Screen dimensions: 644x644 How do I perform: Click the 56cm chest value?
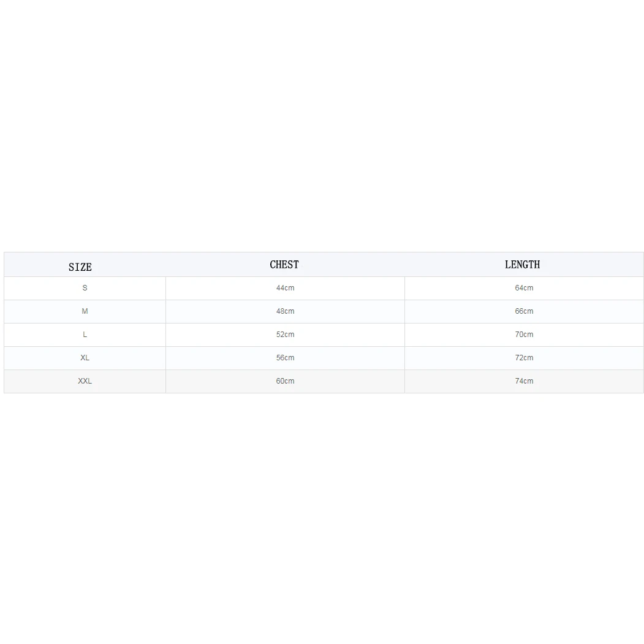(285, 358)
